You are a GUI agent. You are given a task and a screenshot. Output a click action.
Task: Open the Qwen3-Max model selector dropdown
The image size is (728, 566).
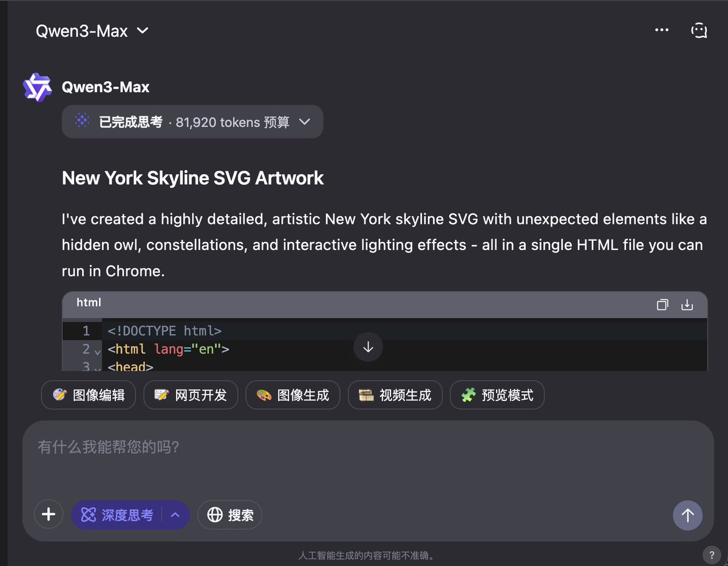click(91, 30)
